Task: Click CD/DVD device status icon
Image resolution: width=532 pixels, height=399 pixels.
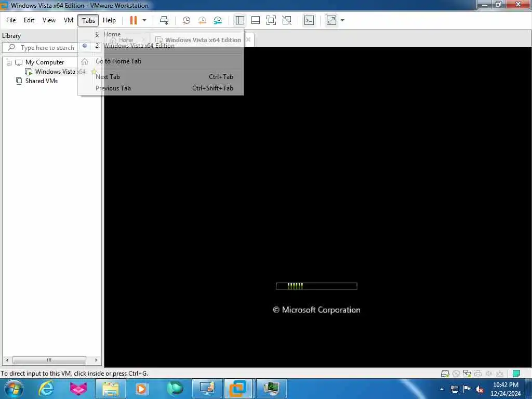Action: (456, 374)
